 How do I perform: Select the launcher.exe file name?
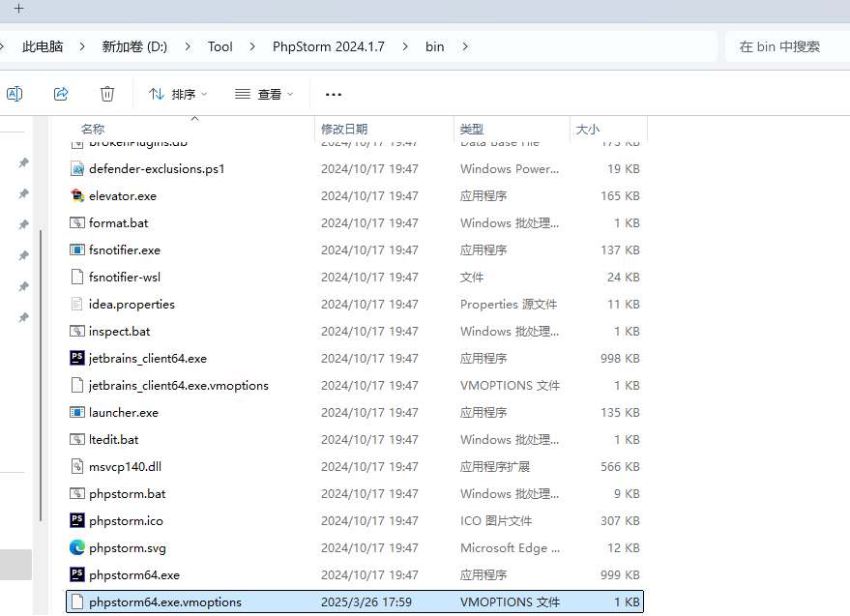coord(124,413)
